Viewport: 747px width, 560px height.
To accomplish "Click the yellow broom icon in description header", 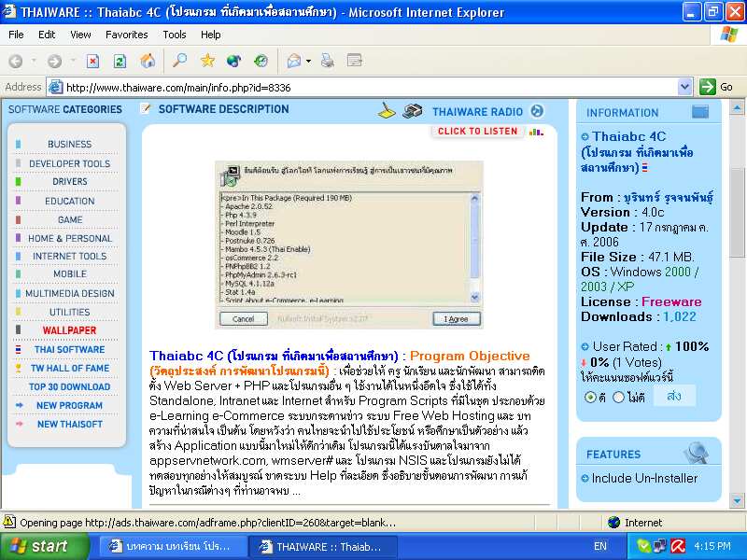I will click(387, 110).
